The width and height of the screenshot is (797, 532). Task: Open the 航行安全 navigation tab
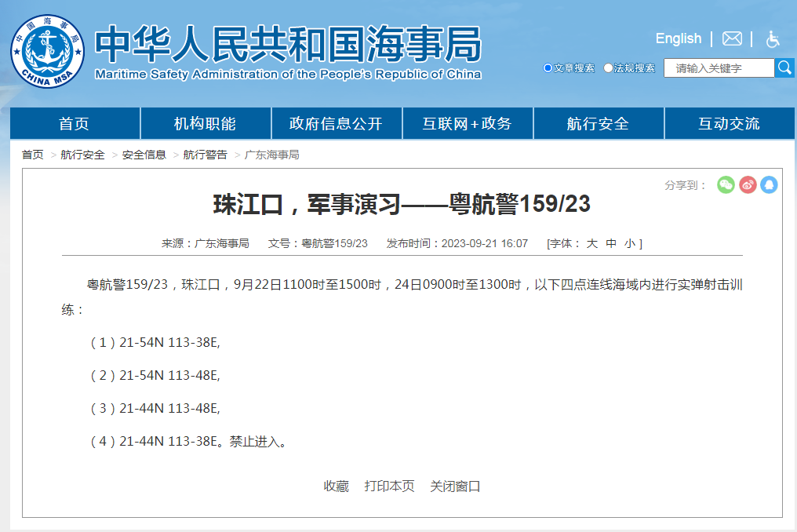pos(599,123)
